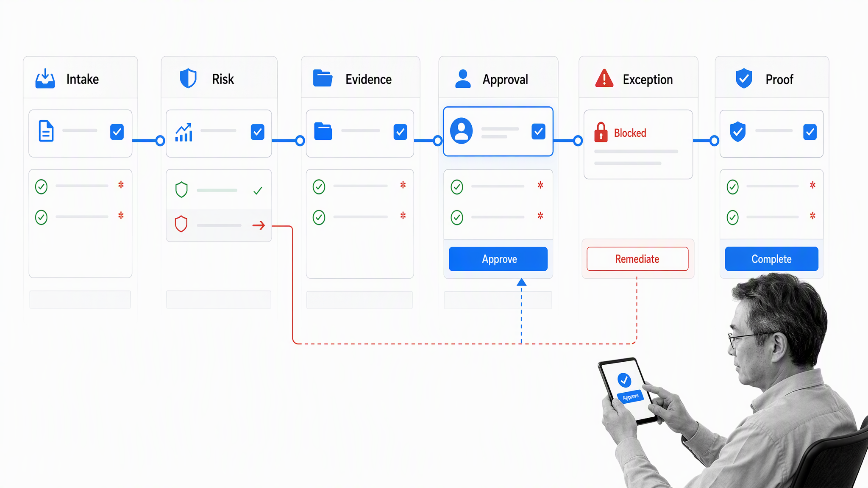This screenshot has width=868, height=488.
Task: Click the shield check icon in Proof card
Action: point(738,132)
